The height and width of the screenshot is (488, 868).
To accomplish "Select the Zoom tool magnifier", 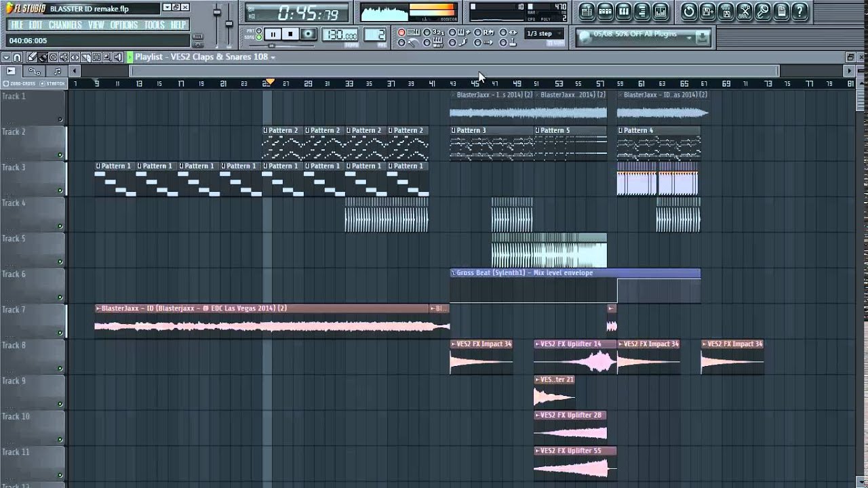I will 107,58.
